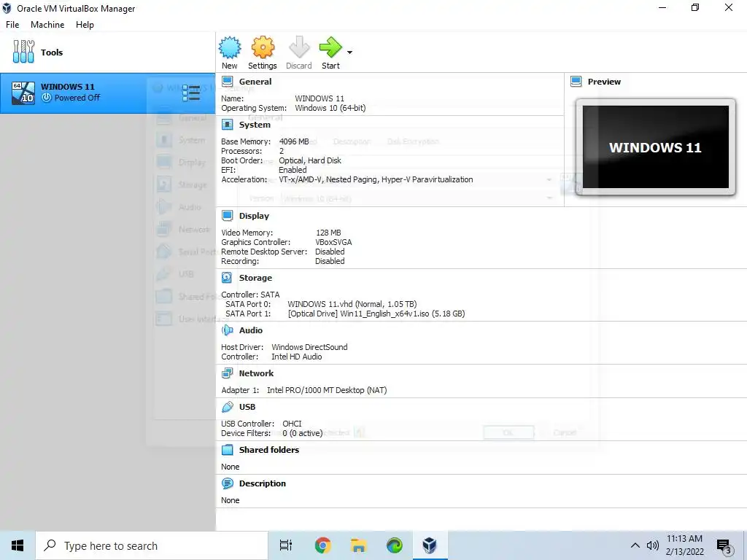
Task: Click the WINDOWS 11.vhd hard disk entry
Action: (x=352, y=304)
